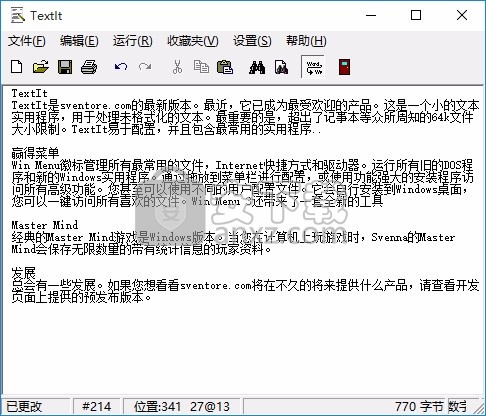This screenshot has height=416, width=486.
Task: Maximize the TextIt window
Action: [x=416, y=15]
